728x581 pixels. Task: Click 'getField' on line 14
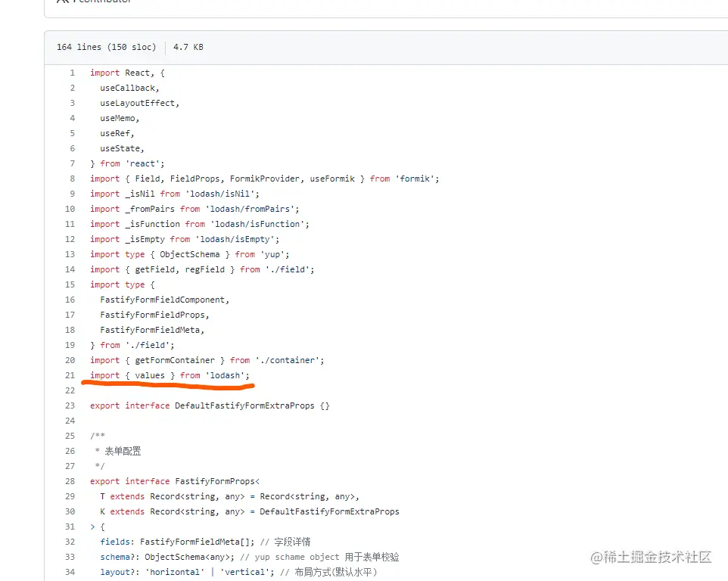click(154, 269)
